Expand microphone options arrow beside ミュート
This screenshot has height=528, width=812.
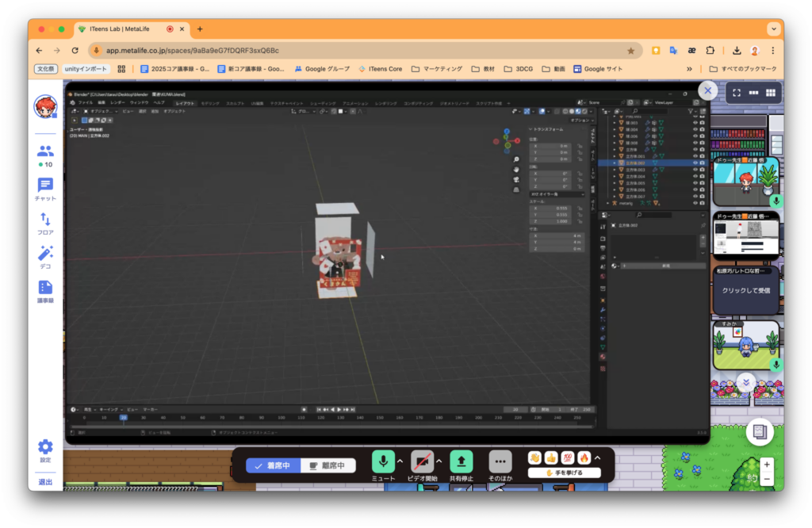[400, 461]
